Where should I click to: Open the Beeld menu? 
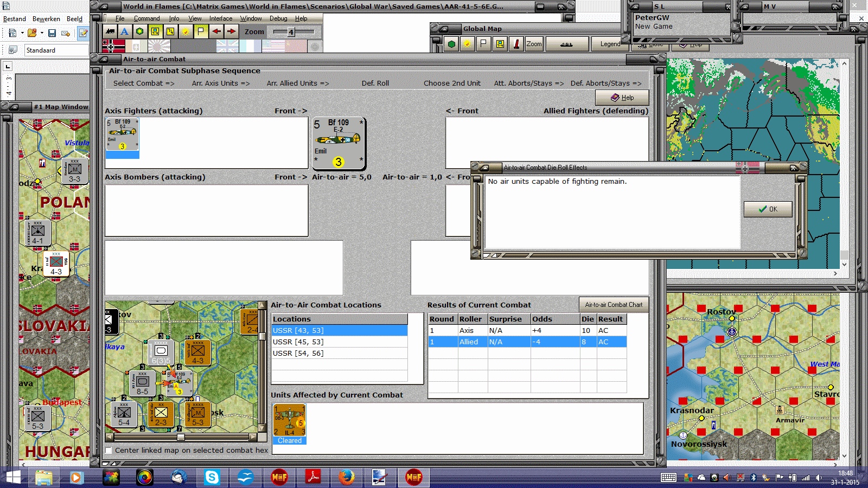point(75,19)
